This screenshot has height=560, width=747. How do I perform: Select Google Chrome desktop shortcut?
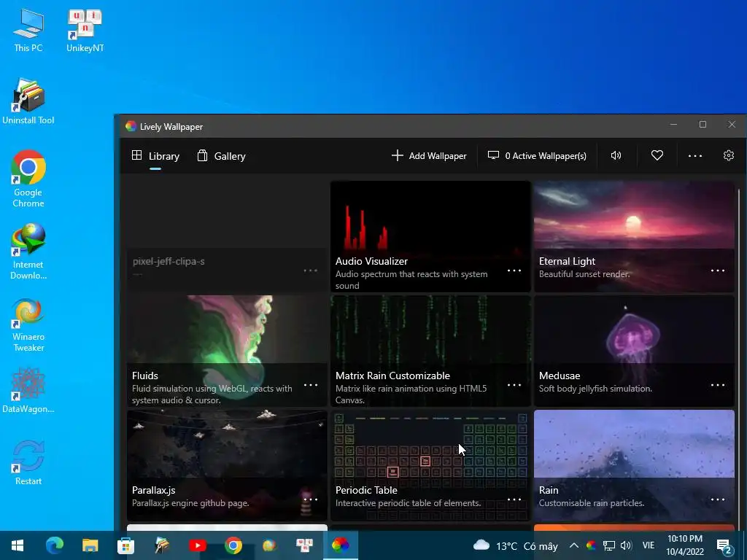click(28, 179)
